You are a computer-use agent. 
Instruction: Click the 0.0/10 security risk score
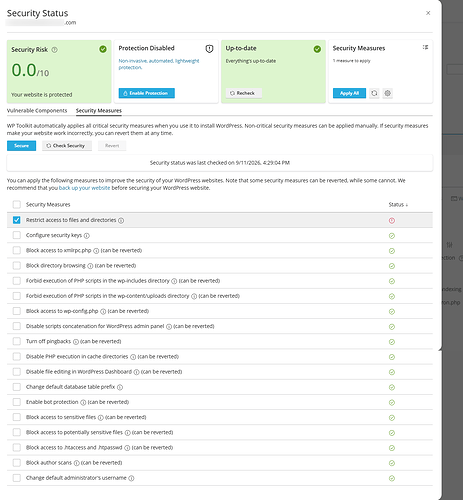(30, 71)
